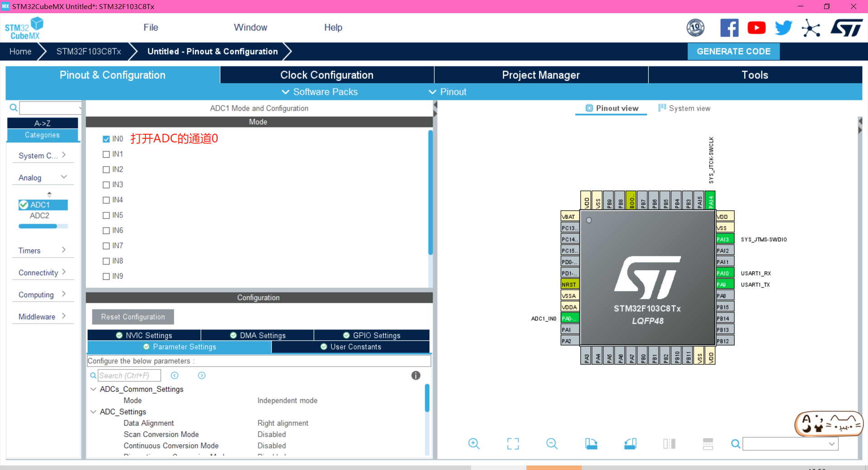Click pin search magnifier icon
This screenshot has height=470, width=868.
736,444
